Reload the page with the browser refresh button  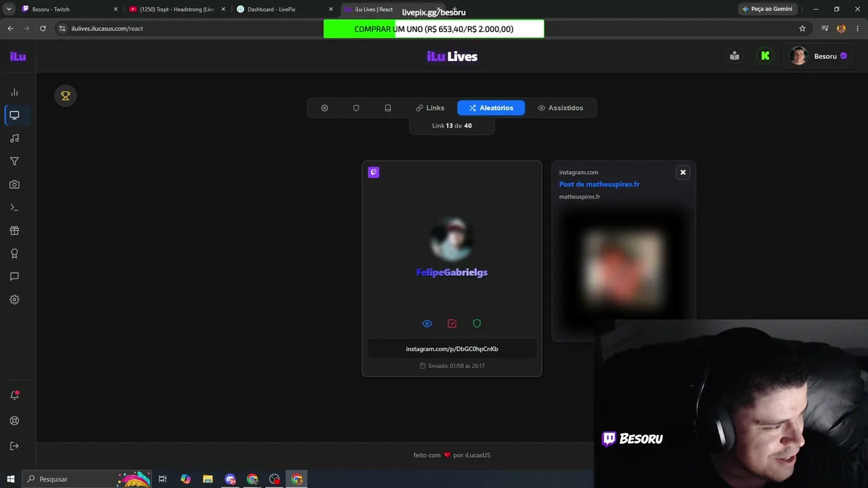(x=43, y=28)
